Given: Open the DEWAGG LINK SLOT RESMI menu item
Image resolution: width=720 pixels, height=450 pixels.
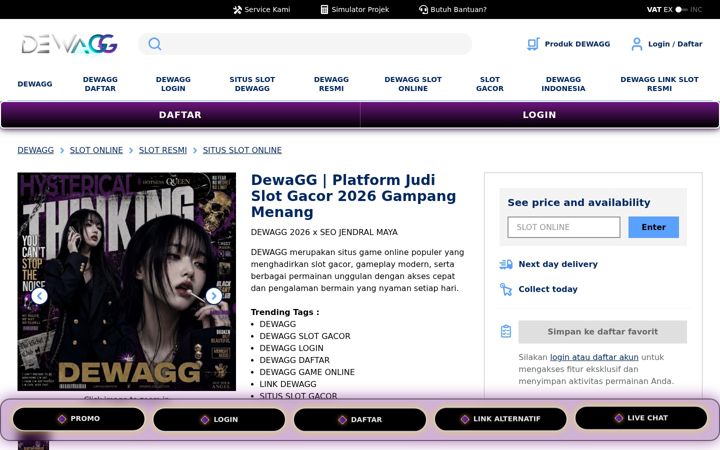Looking at the screenshot, I should point(659,84).
